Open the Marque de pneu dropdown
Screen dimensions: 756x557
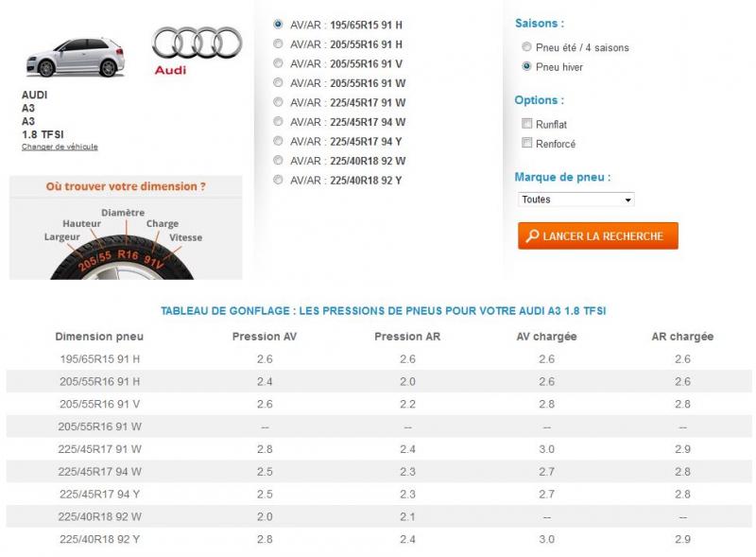tap(576, 200)
